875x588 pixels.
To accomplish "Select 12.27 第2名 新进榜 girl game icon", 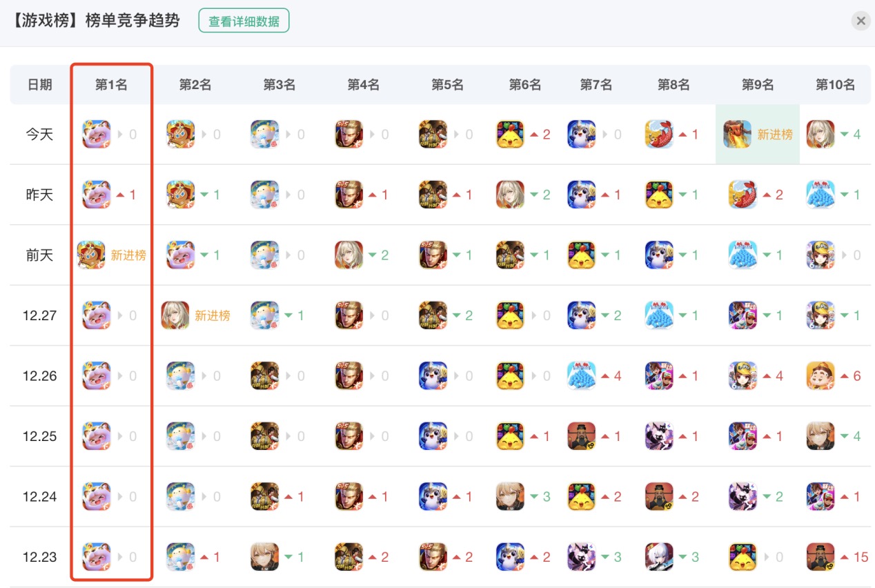I will [x=175, y=315].
